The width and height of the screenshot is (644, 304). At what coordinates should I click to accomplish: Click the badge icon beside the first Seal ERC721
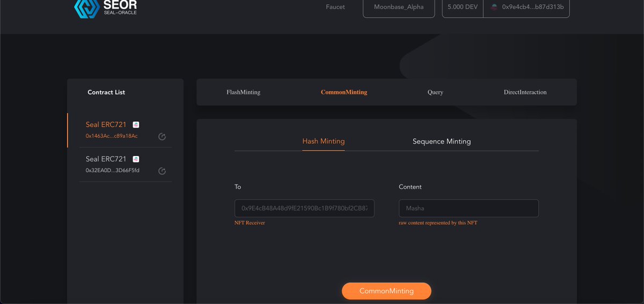136,124
